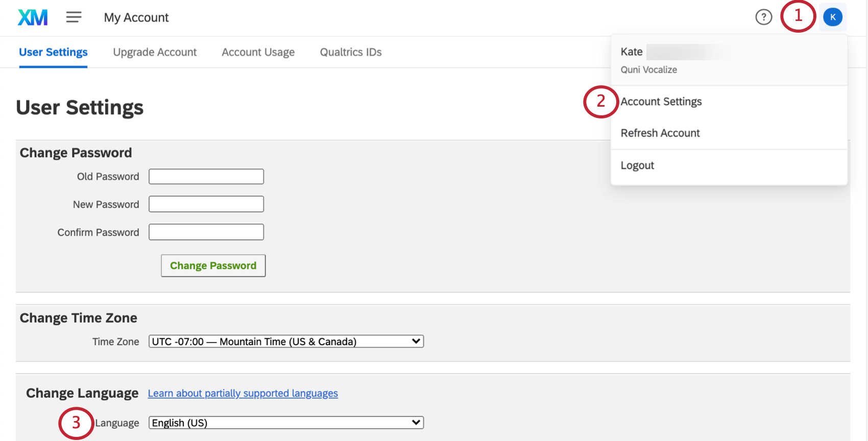Select Refresh Account in the dropdown menu
The height and width of the screenshot is (441, 868).
[x=660, y=133]
